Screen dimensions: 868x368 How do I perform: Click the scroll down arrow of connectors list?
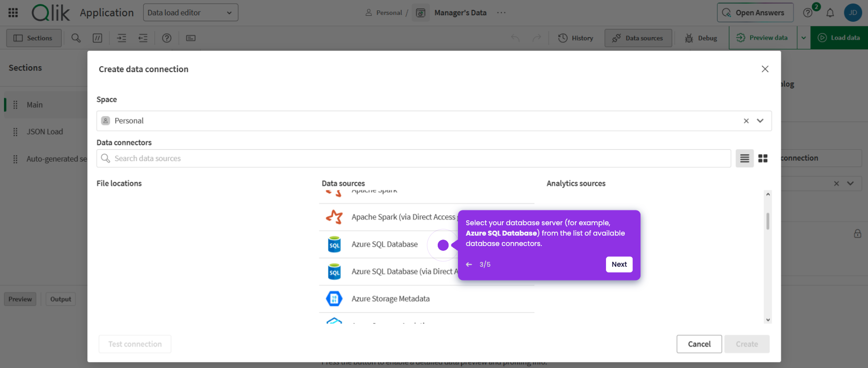click(768, 320)
